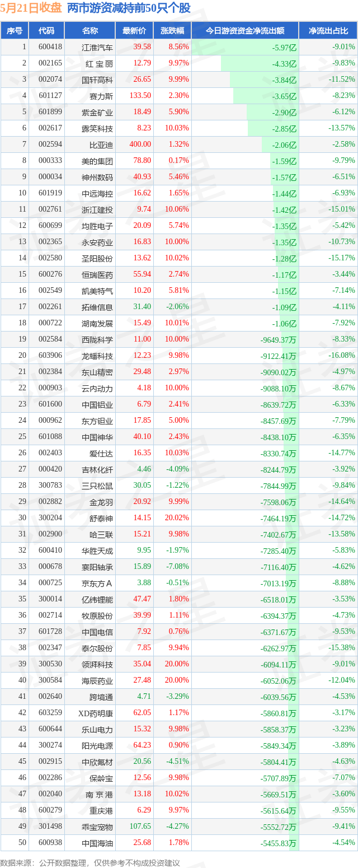Click the stock name XD药明康

96,713
